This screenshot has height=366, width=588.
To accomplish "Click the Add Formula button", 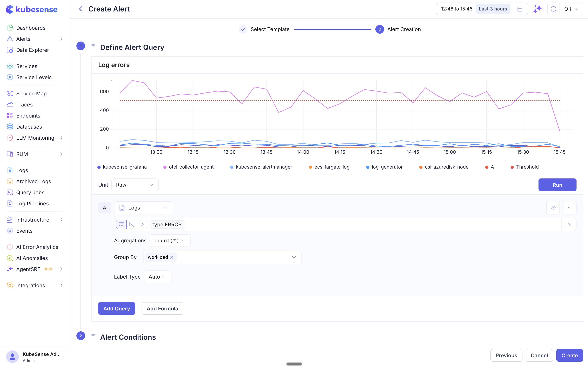I will pos(162,308).
